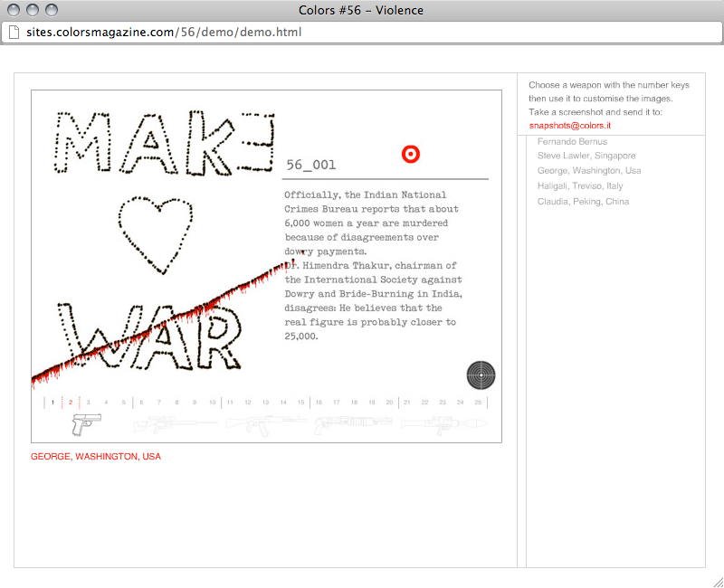This screenshot has height=588, width=724.
Task: Go to image number 19 on timeline
Action: pyautogui.click(x=372, y=403)
